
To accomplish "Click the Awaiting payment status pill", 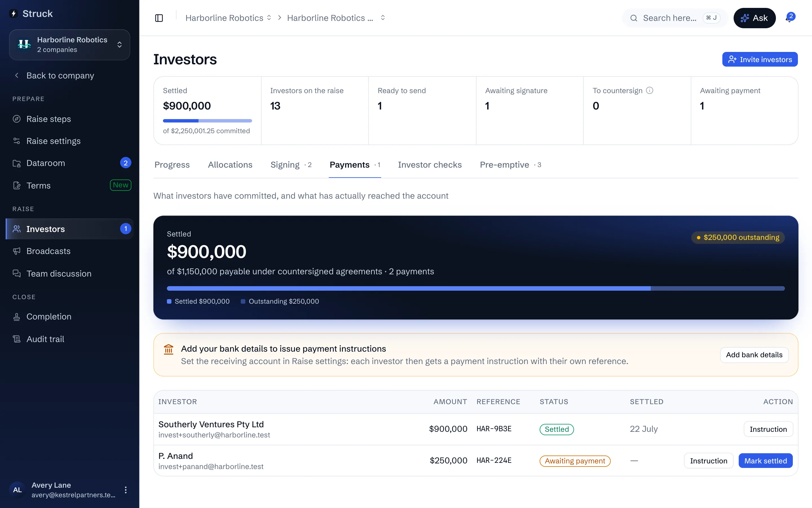I will point(575,461).
